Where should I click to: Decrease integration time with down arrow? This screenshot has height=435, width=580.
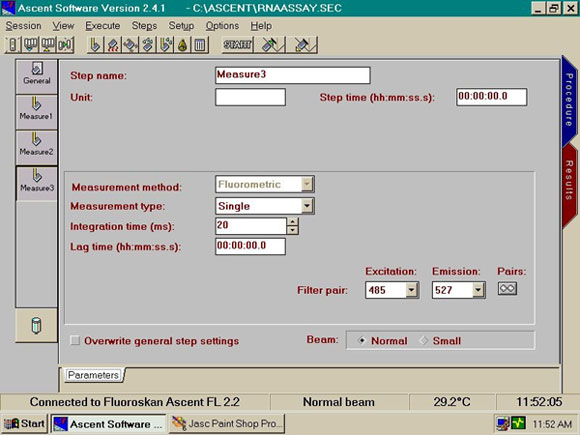(x=293, y=230)
